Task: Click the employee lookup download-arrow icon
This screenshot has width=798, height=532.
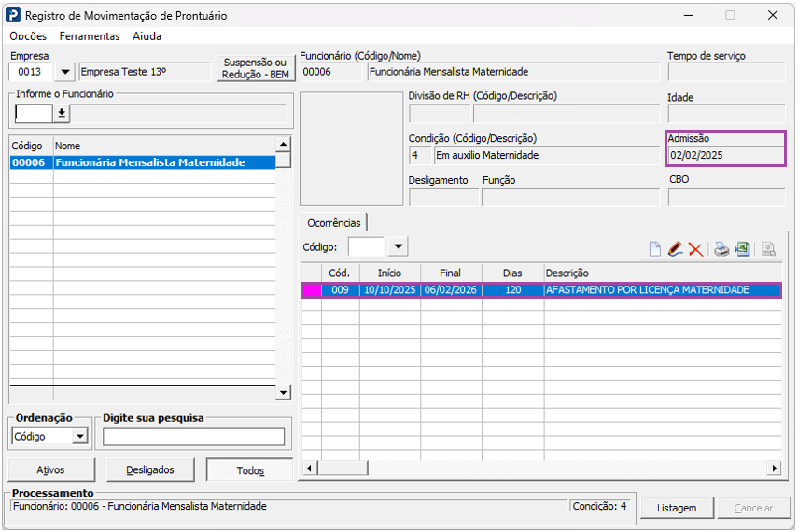Action: click(x=62, y=113)
